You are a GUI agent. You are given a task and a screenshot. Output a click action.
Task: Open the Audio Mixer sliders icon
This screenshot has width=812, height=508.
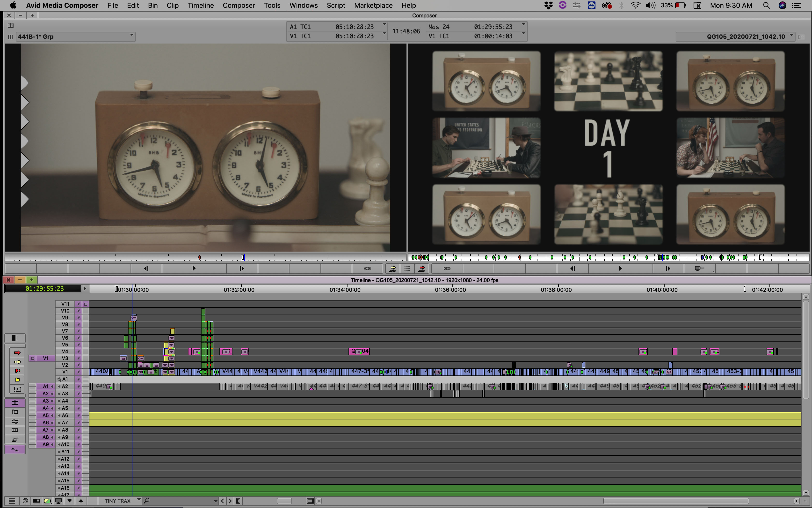click(x=15, y=421)
